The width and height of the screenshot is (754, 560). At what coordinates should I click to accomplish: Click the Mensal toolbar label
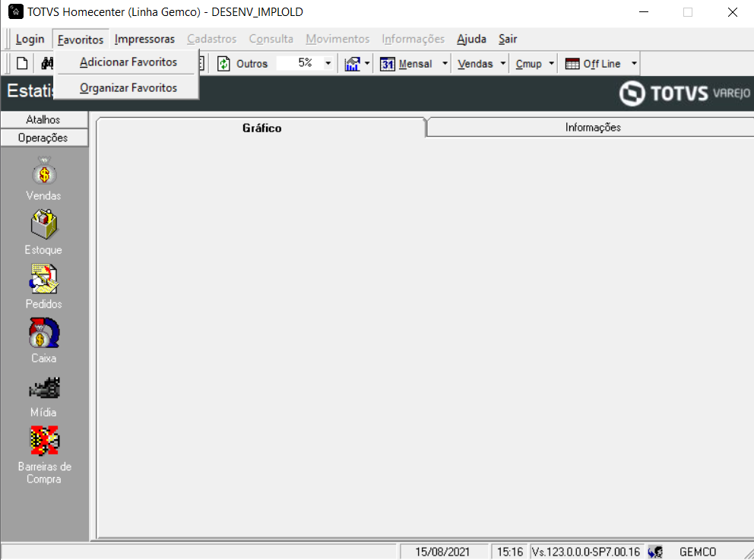tap(416, 64)
